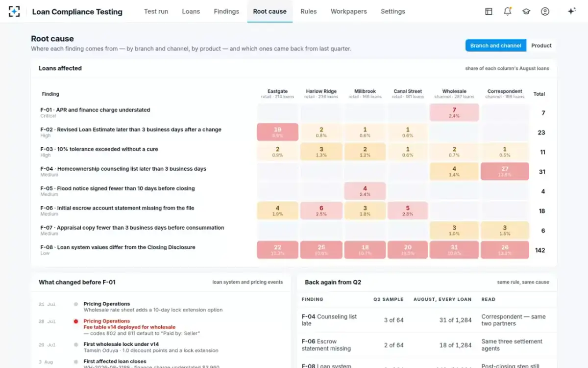The width and height of the screenshot is (588, 368).
Task: Click Loan Compliance Testing title
Action: (x=77, y=12)
